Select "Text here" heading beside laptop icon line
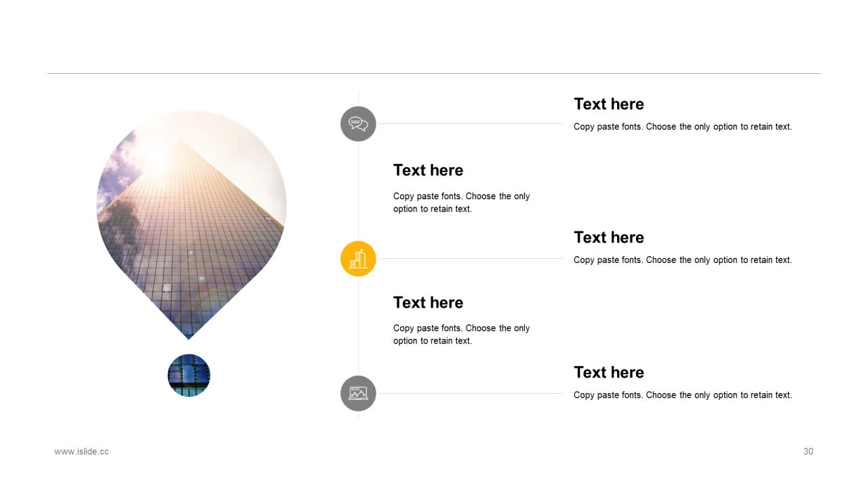The width and height of the screenshot is (868, 488). click(609, 372)
